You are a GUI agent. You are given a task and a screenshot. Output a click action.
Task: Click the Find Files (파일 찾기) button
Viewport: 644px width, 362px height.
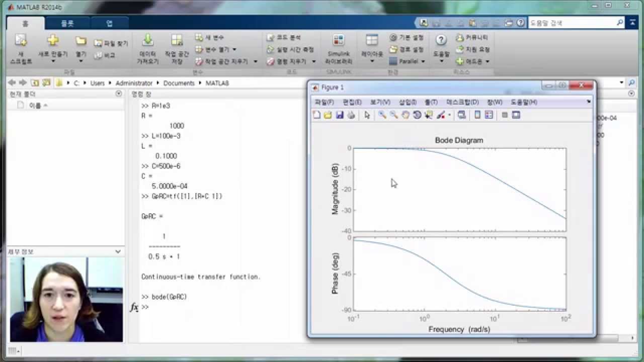[111, 44]
